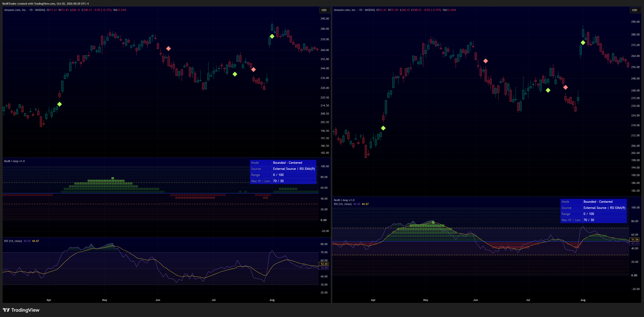Click the yellow 52.65 RSI price label, left chart
The width and height of the screenshot is (644, 317).
tap(324, 264)
